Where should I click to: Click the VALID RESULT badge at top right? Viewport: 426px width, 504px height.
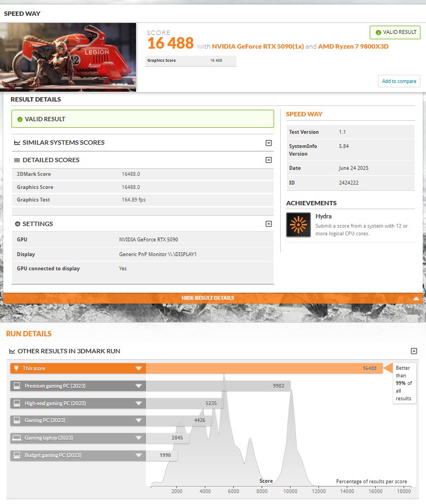point(395,32)
